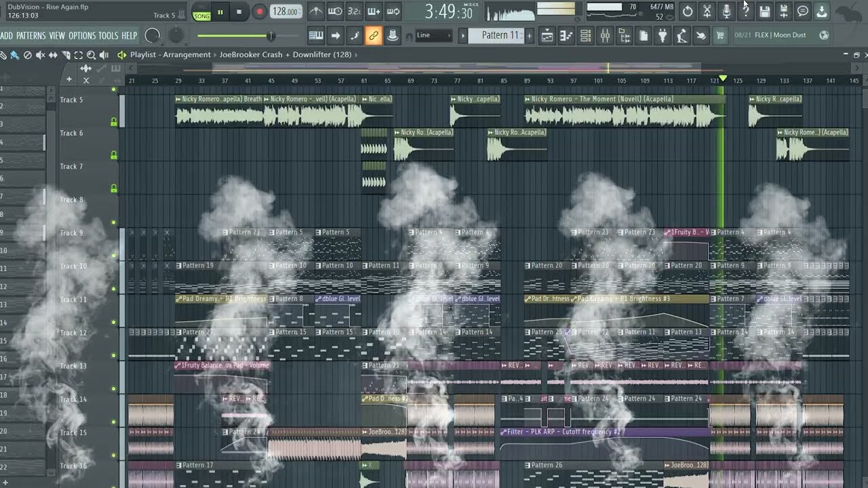Image resolution: width=868 pixels, height=488 pixels.
Task: Click the Arrangement breadcrumb arrow
Action: pyautogui.click(x=215, y=55)
